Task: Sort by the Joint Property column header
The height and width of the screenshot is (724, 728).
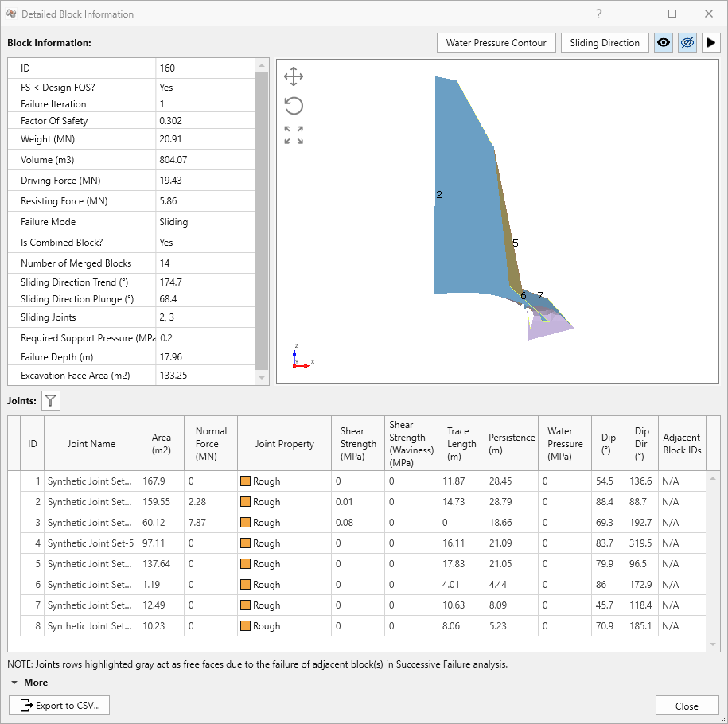Action: click(284, 443)
